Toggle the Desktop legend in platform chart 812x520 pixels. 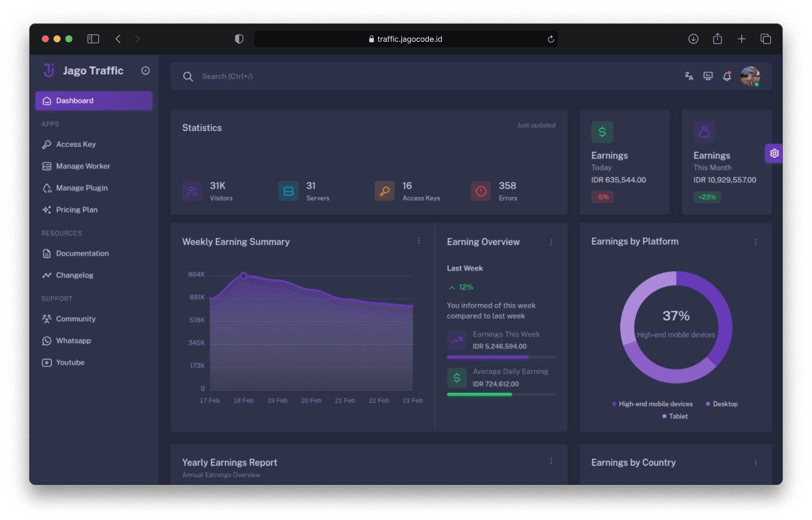(x=722, y=404)
